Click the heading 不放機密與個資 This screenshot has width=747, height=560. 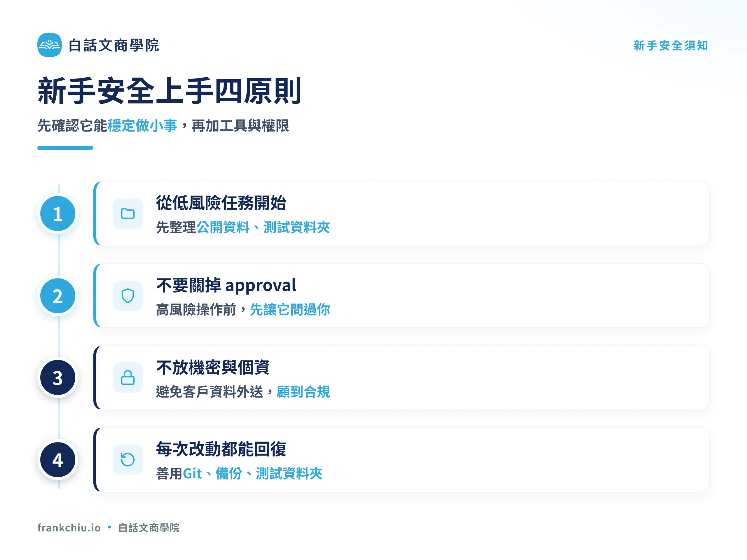[213, 367]
